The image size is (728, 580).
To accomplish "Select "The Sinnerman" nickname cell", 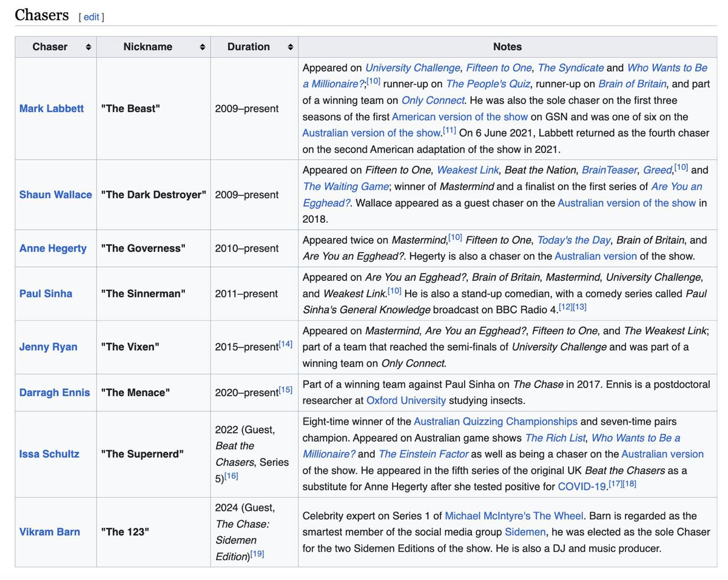I will 153,294.
